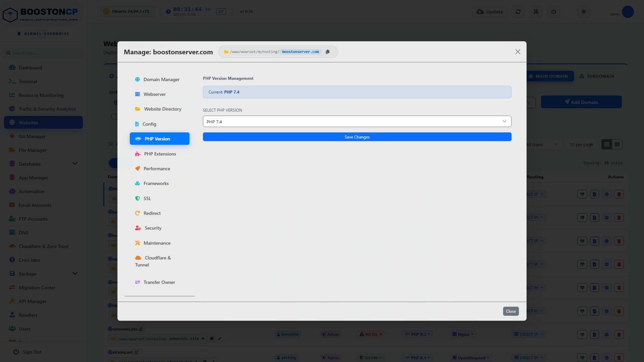Click the Close button in dialog footer
The height and width of the screenshot is (362, 644).
(x=511, y=311)
